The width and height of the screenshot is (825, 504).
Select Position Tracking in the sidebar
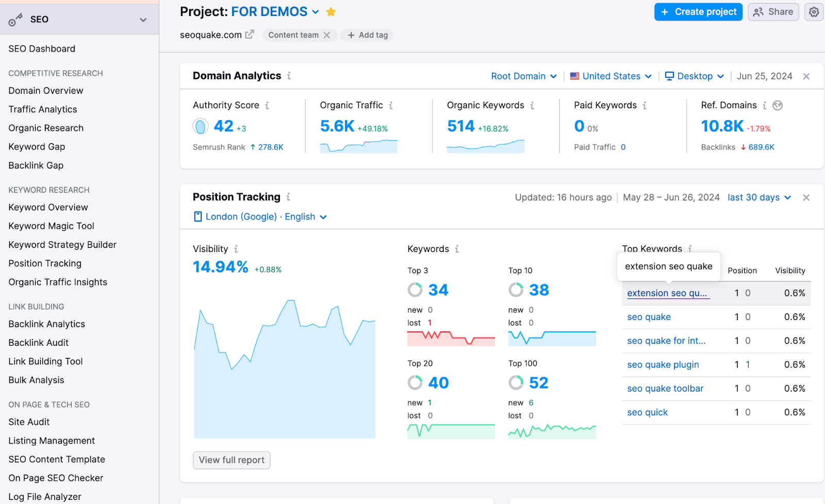pyautogui.click(x=44, y=263)
